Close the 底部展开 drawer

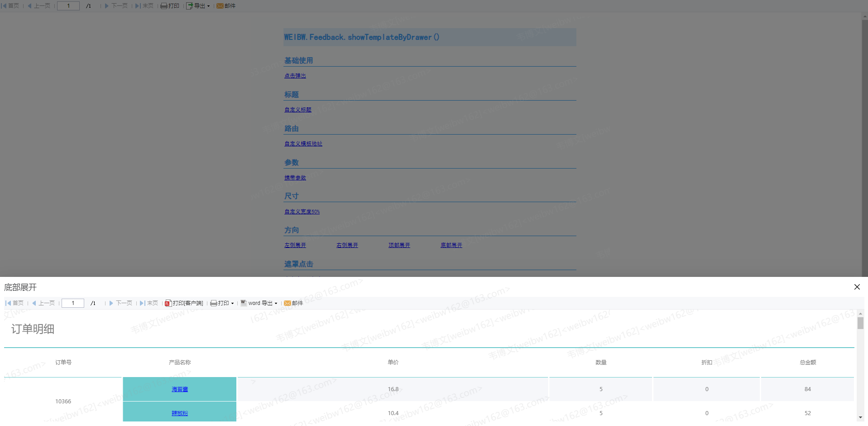click(857, 287)
